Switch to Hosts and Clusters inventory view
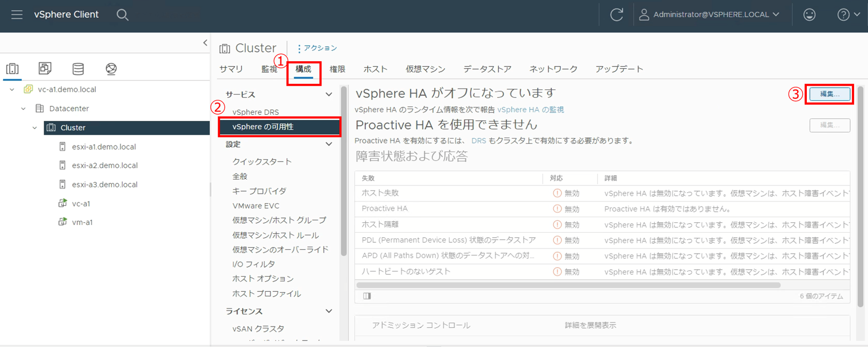This screenshot has width=868, height=347. [x=12, y=69]
